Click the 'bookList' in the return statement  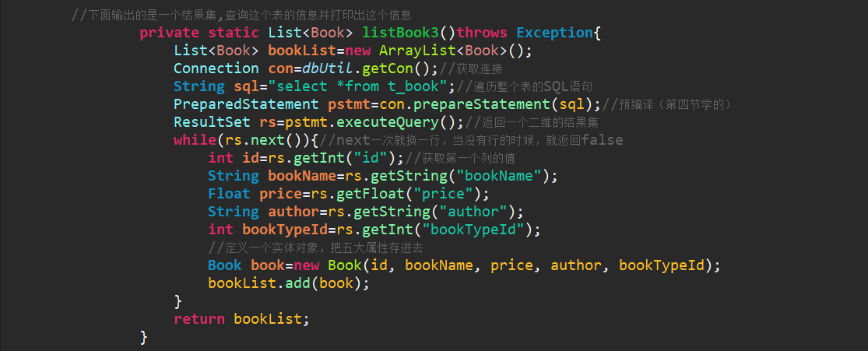coord(268,318)
